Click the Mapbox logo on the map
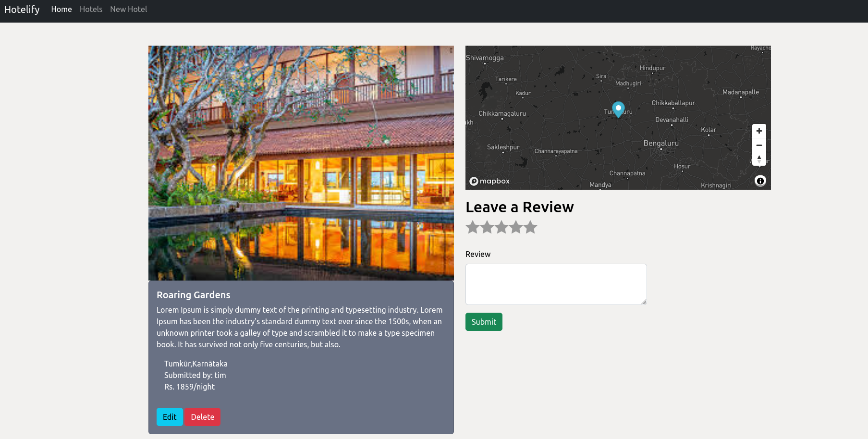Screen dimensions: 868x439 (489, 181)
